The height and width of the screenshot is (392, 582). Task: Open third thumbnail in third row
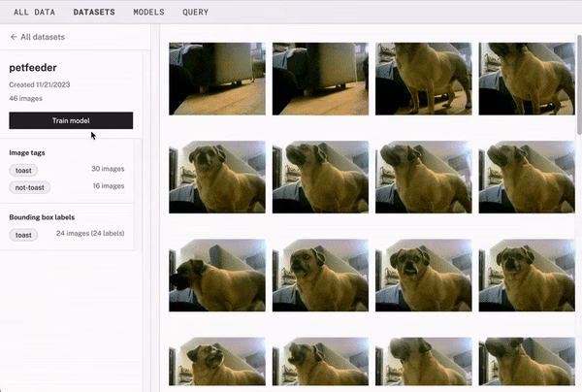[x=424, y=275]
